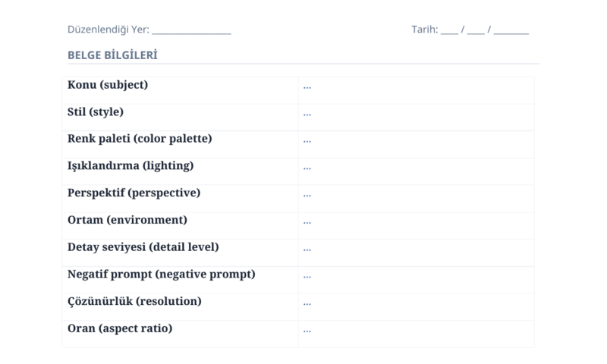The image size is (607, 364).
Task: Click the Düzenlendiği Yer label
Action: tap(109, 30)
